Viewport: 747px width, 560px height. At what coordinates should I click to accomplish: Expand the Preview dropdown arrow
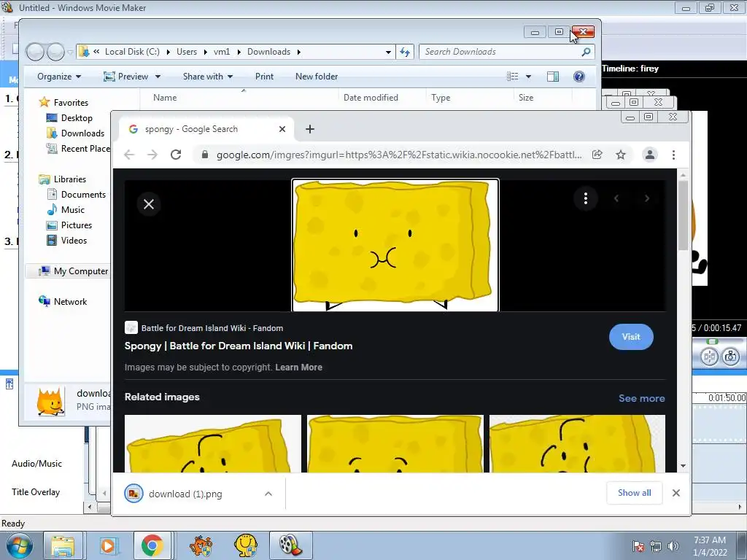coord(158,77)
